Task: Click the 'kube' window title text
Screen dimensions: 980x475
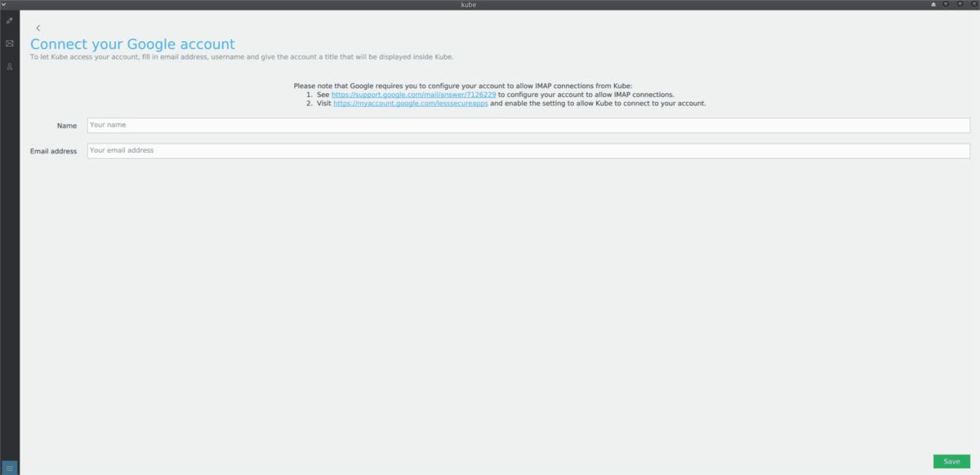Action: coord(468,4)
